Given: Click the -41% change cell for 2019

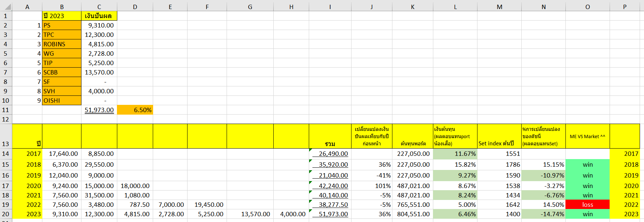Looking at the screenshot, I should click(x=372, y=175).
